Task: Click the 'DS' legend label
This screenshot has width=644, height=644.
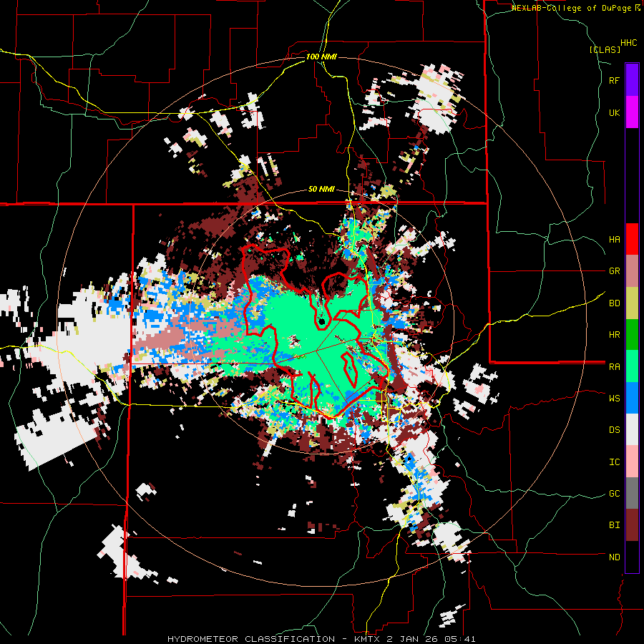Action: point(614,430)
